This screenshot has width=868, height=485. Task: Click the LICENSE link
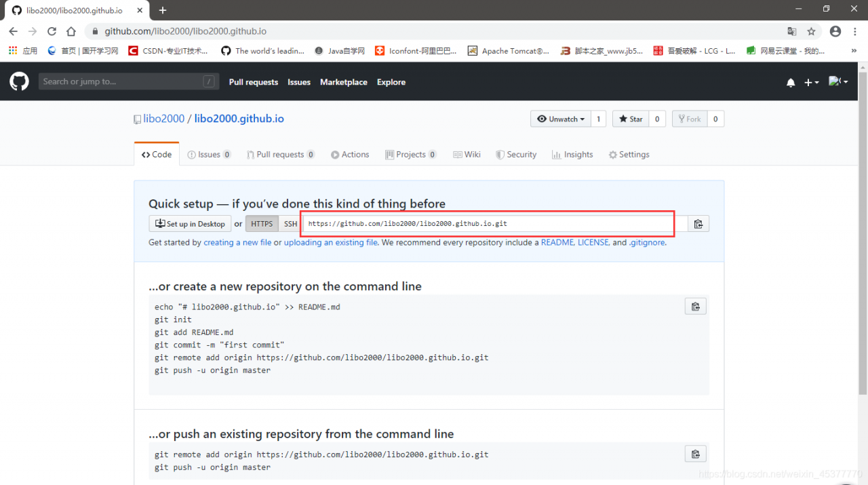tap(593, 242)
